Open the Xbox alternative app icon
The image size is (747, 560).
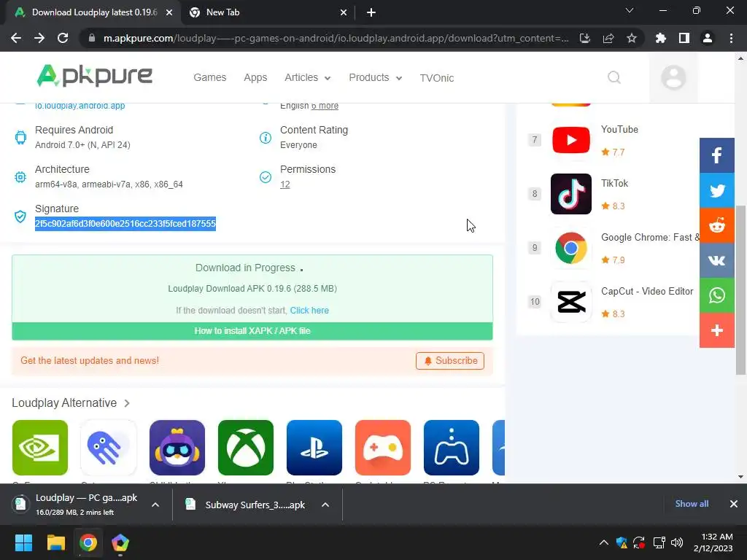(x=246, y=448)
